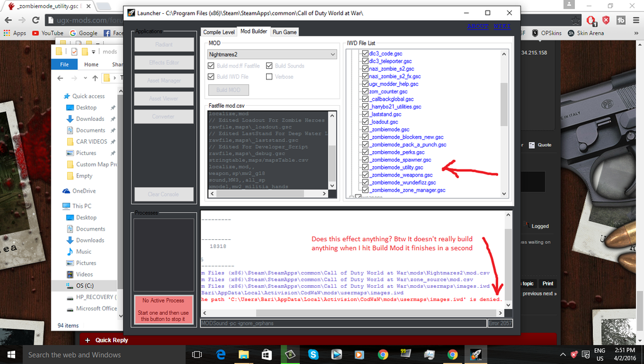Click No Active Process stop button
The width and height of the screenshot is (644, 364).
164,310
